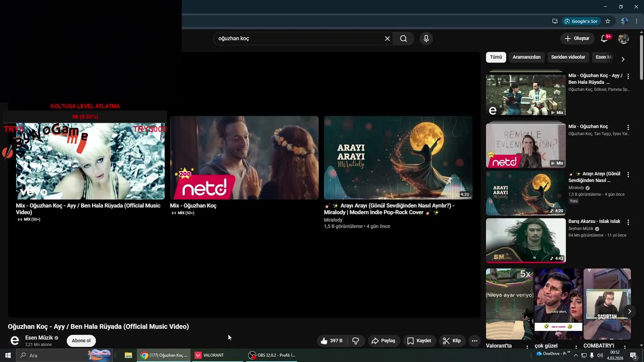The height and width of the screenshot is (362, 644).
Task: Switch to the Chrome Oğuzhan Koç taskbar tab
Action: click(x=164, y=355)
